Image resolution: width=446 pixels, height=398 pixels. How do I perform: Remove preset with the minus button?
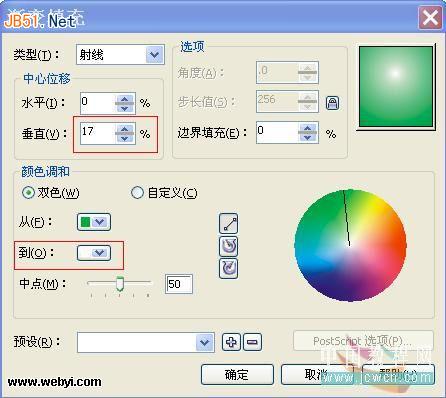252,342
